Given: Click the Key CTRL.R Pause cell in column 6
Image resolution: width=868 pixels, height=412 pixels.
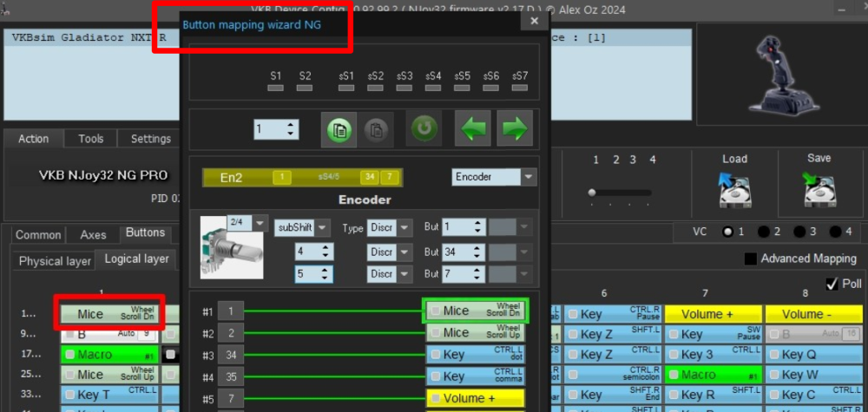Looking at the screenshot, I should coord(614,314).
